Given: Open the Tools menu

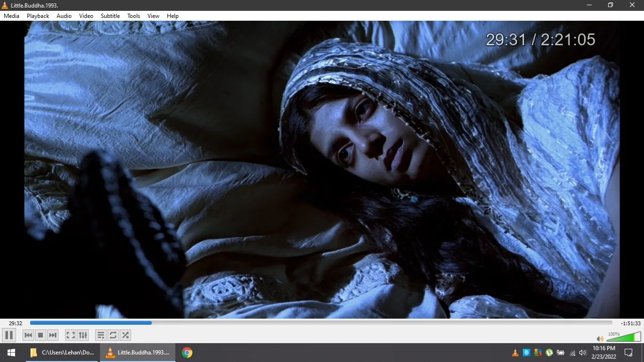Looking at the screenshot, I should [134, 16].
